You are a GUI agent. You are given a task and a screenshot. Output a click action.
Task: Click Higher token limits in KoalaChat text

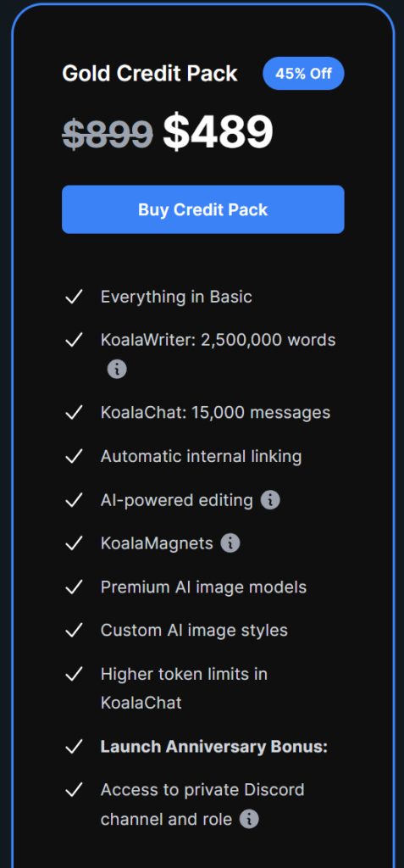184,688
